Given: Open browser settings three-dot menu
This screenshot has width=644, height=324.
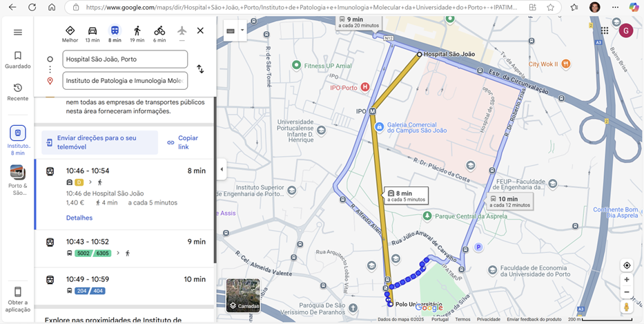Looking at the screenshot, I should [615, 7].
